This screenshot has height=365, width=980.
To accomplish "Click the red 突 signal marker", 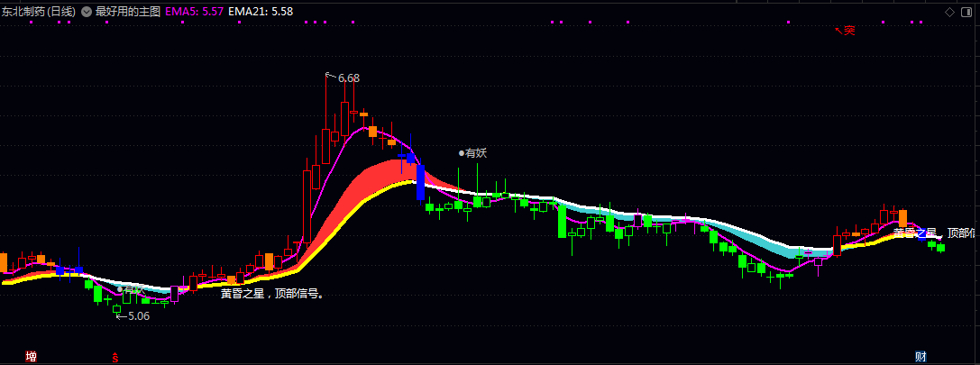I will click(848, 30).
